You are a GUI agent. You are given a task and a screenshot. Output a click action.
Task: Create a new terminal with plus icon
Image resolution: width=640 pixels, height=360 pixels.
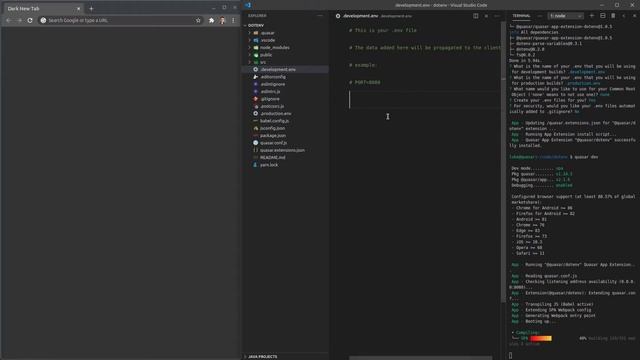coord(592,16)
